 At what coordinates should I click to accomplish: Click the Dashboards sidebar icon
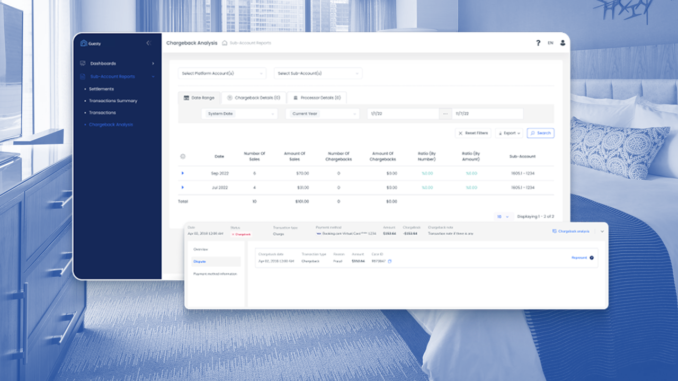click(83, 63)
